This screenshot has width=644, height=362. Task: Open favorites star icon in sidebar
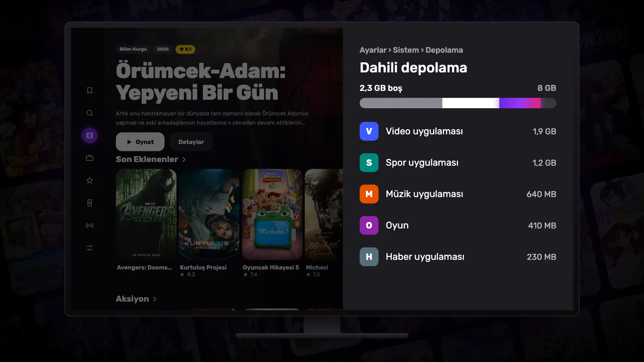90,181
